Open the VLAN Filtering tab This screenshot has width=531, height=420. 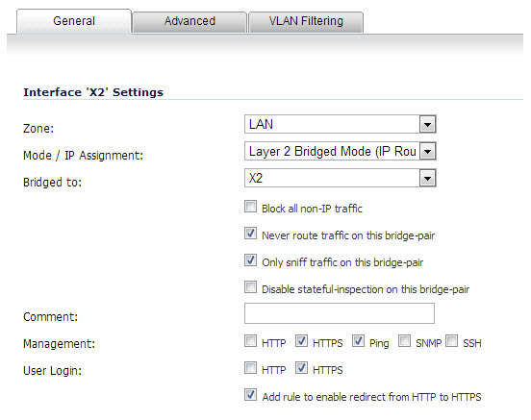point(306,21)
